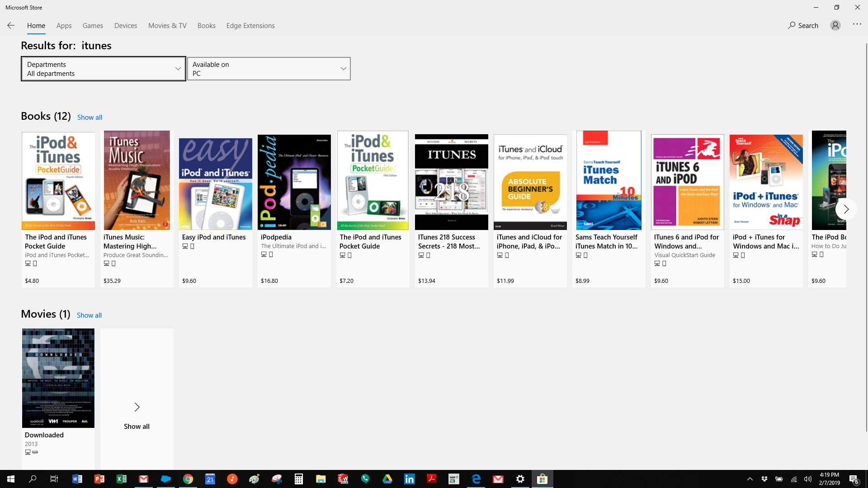Open the calendar app showing 21

coord(210,479)
